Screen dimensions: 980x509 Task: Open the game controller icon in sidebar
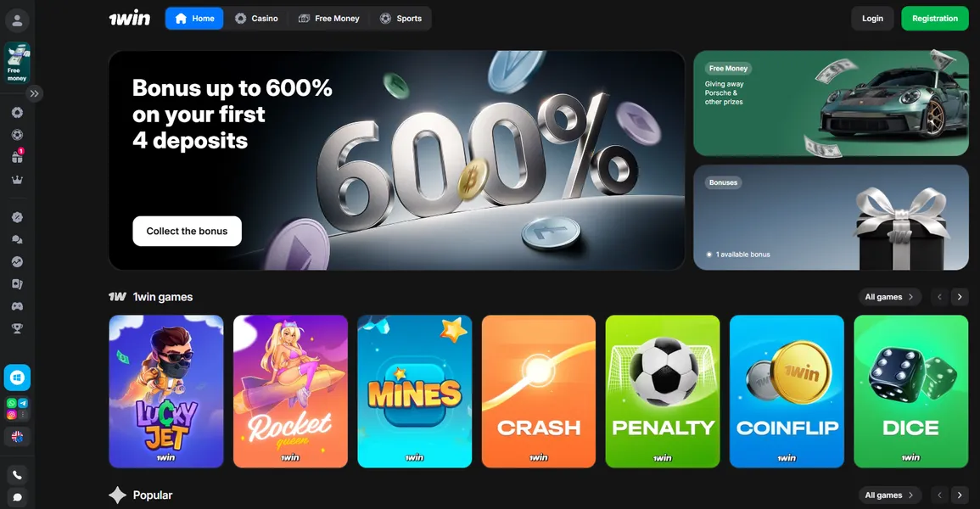(17, 306)
